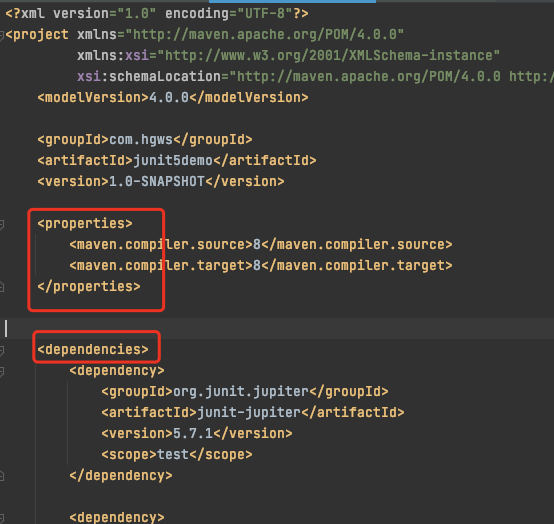Image resolution: width=554 pixels, height=524 pixels.
Task: Collapse the <dependencies> block fold marker
Action: click(x=1, y=350)
